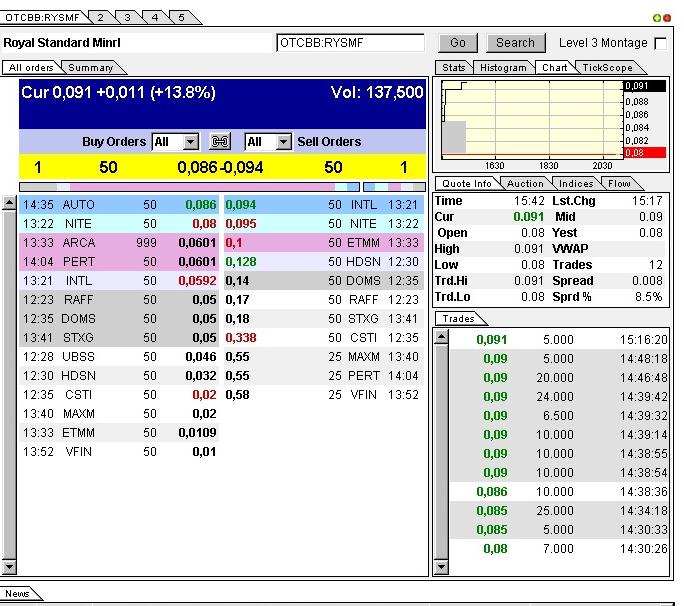Screen dimensions: 684x606
Task: Click the intraday price chart
Action: 532,120
